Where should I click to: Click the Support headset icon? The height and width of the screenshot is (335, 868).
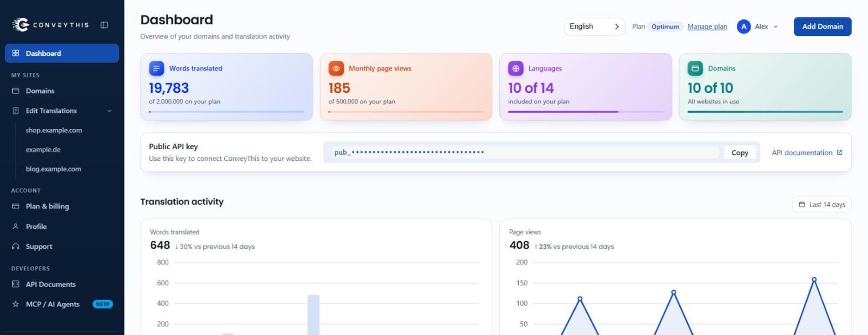click(x=15, y=247)
